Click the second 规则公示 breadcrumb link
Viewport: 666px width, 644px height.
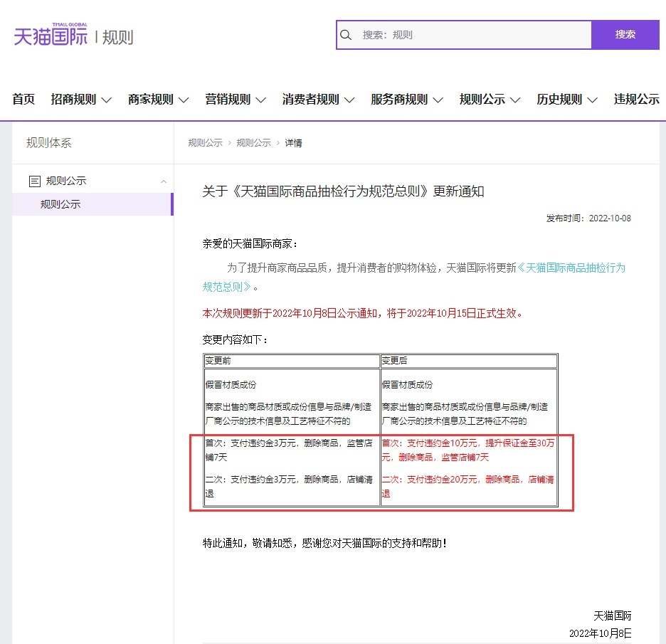pyautogui.click(x=253, y=143)
